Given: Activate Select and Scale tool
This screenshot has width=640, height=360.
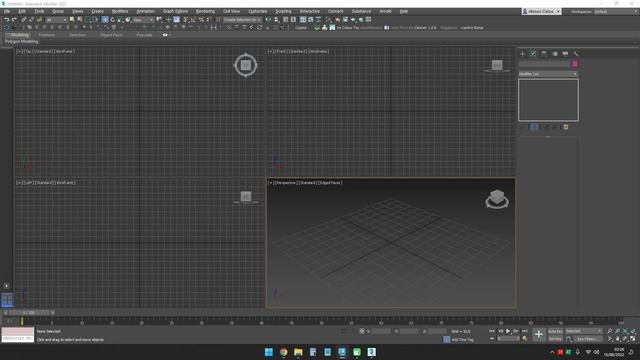Looking at the screenshot, I should [120, 19].
